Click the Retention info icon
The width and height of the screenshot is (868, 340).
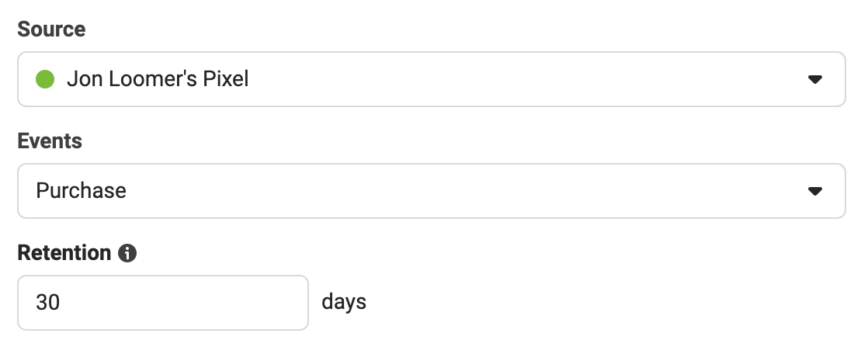click(127, 253)
